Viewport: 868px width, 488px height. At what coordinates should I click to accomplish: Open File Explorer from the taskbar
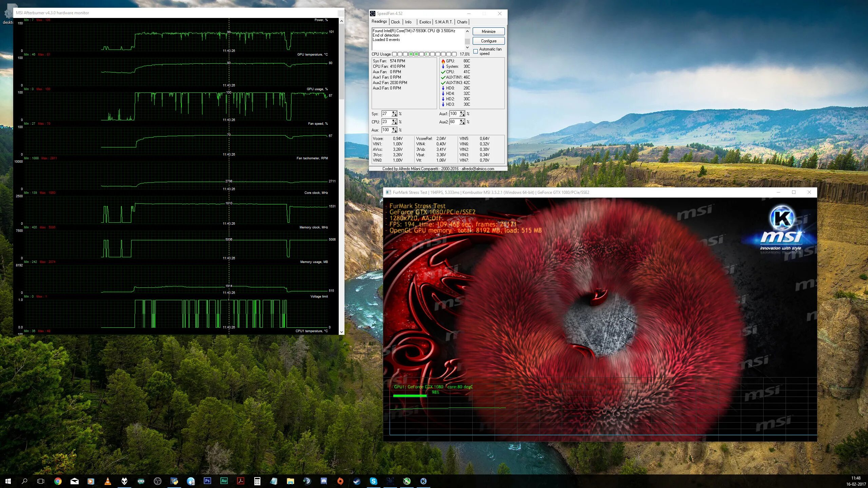pos(291,481)
